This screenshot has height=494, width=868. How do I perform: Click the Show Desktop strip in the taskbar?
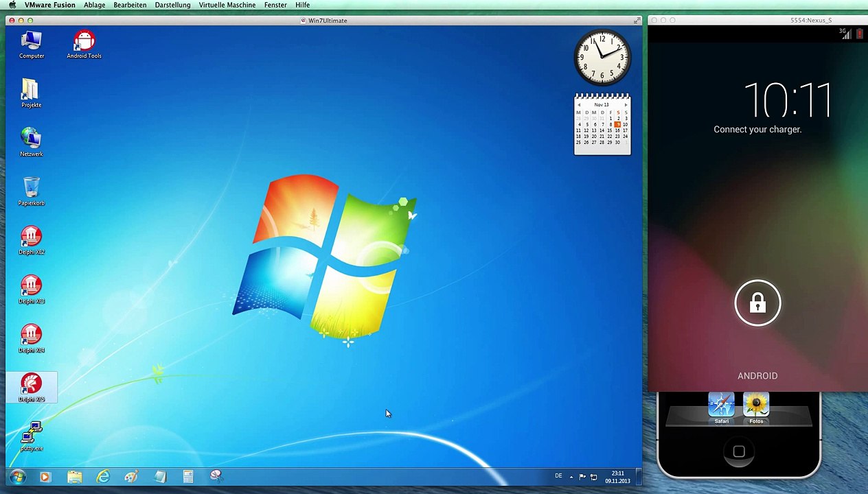point(638,477)
